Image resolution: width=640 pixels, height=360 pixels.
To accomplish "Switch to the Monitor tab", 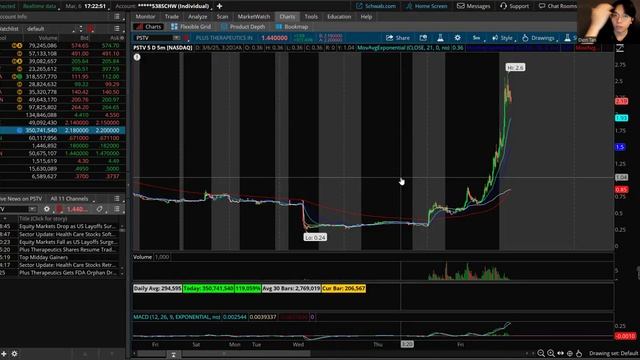I will coord(145,17).
